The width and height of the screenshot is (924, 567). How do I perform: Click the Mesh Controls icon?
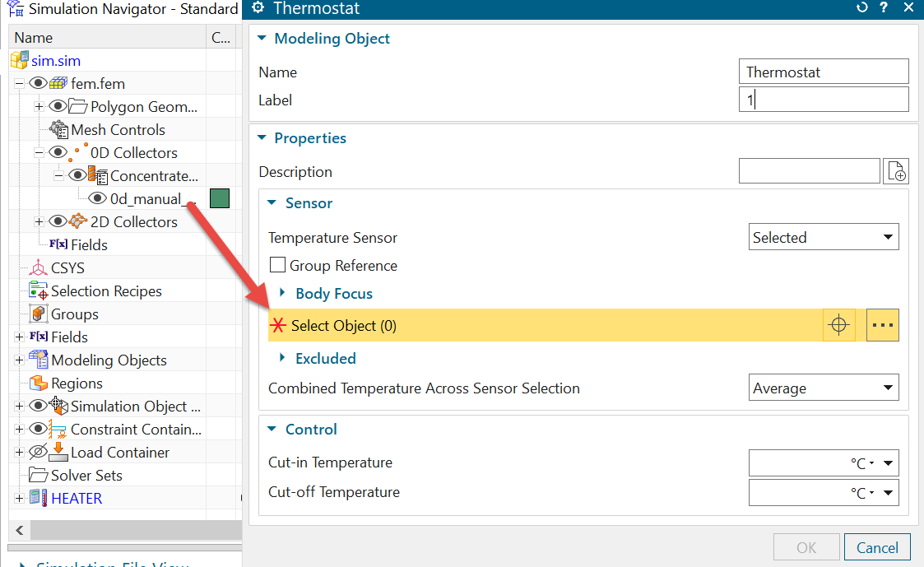(x=58, y=130)
